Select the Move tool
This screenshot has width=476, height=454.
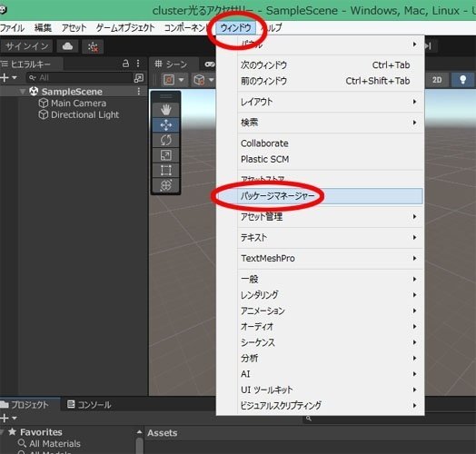pyautogui.click(x=165, y=124)
